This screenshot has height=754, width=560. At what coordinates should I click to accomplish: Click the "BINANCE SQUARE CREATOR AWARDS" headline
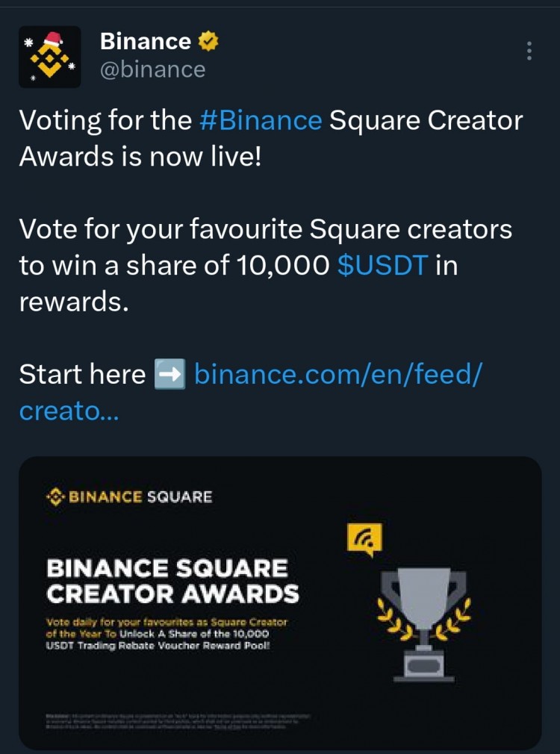[x=172, y=581]
